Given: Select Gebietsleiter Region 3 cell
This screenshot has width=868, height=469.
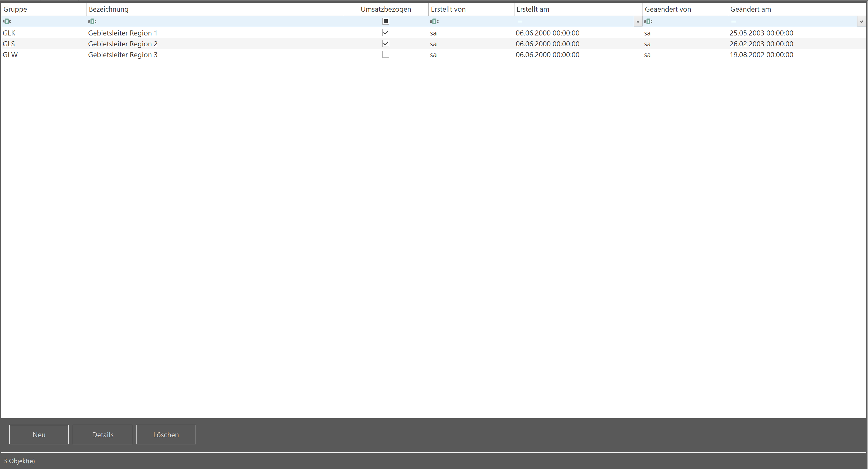Looking at the screenshot, I should (x=215, y=55).
